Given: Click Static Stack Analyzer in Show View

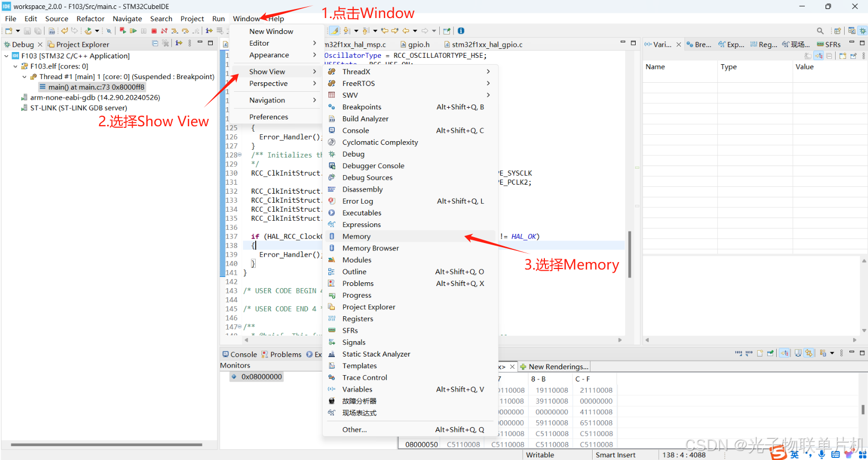Looking at the screenshot, I should coord(410,354).
